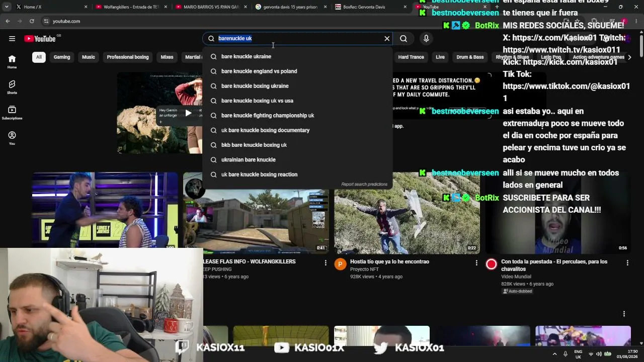644x362 pixels.
Task: Select the All filter chip
Action: 39,57
